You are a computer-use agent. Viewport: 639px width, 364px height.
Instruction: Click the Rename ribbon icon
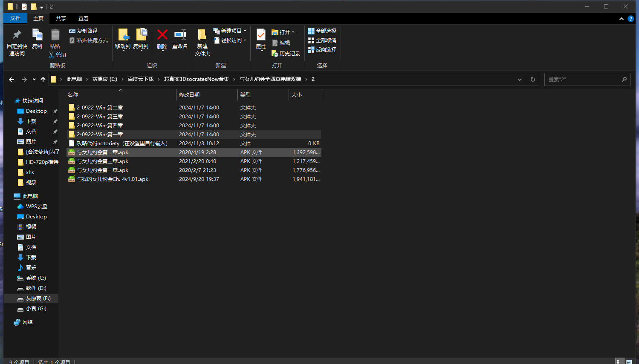180,34
